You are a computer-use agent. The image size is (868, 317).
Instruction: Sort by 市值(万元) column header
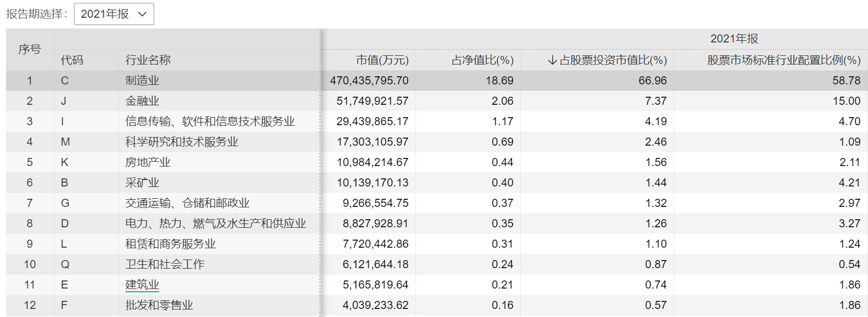pyautogui.click(x=382, y=60)
